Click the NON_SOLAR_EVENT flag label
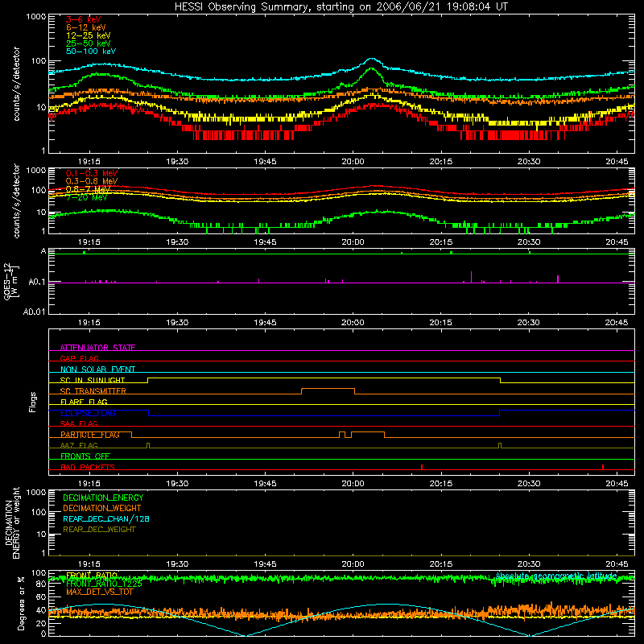 (x=97, y=369)
